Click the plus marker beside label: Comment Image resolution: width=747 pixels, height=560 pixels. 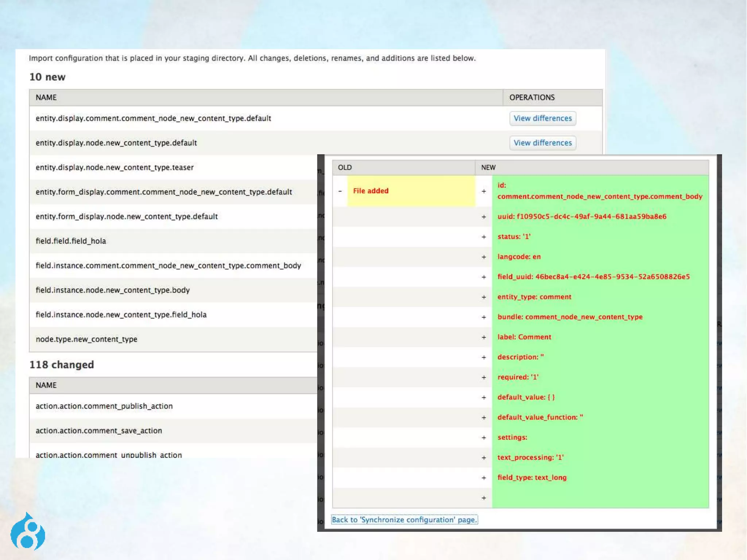coord(484,337)
